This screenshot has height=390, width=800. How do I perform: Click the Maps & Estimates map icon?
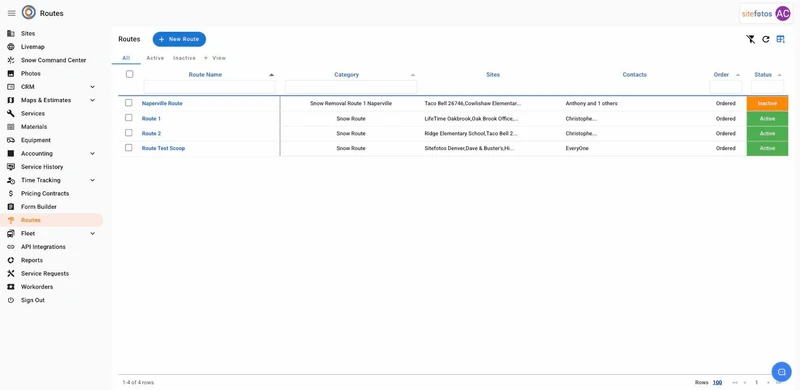(11, 100)
